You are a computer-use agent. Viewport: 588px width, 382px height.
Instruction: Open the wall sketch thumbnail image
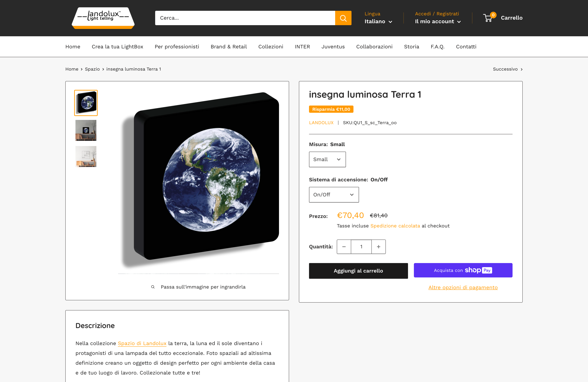(x=86, y=156)
